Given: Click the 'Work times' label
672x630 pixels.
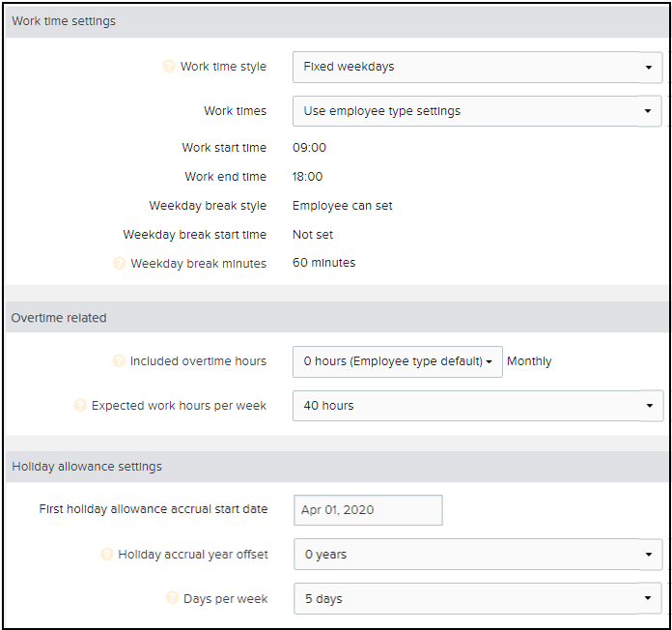Looking at the screenshot, I should (235, 111).
